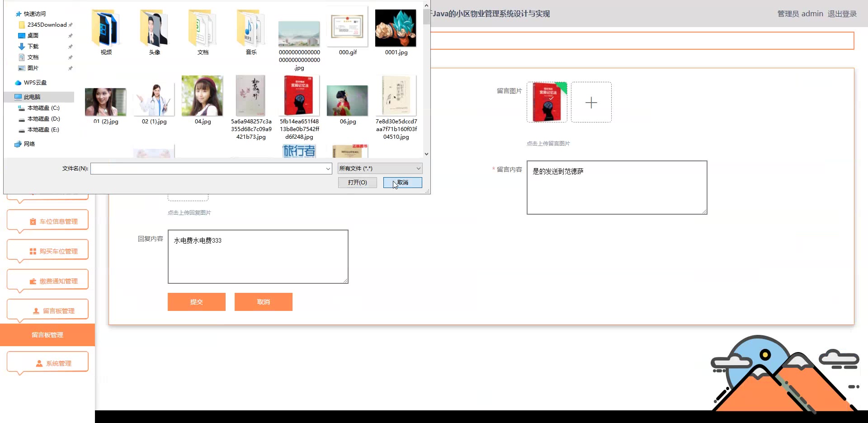Click the 回复内容 text area
The width and height of the screenshot is (868, 423).
258,257
